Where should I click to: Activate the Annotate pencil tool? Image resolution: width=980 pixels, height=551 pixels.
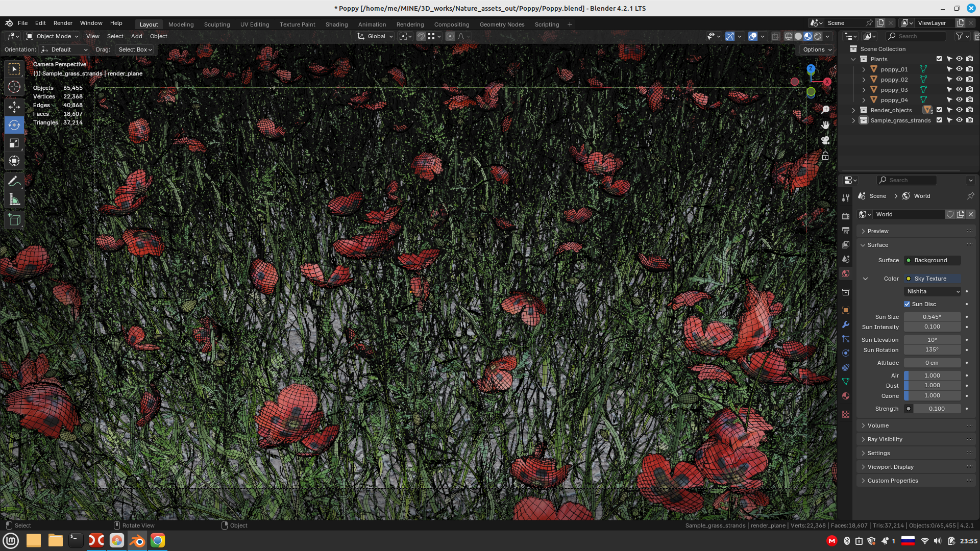pyautogui.click(x=14, y=181)
